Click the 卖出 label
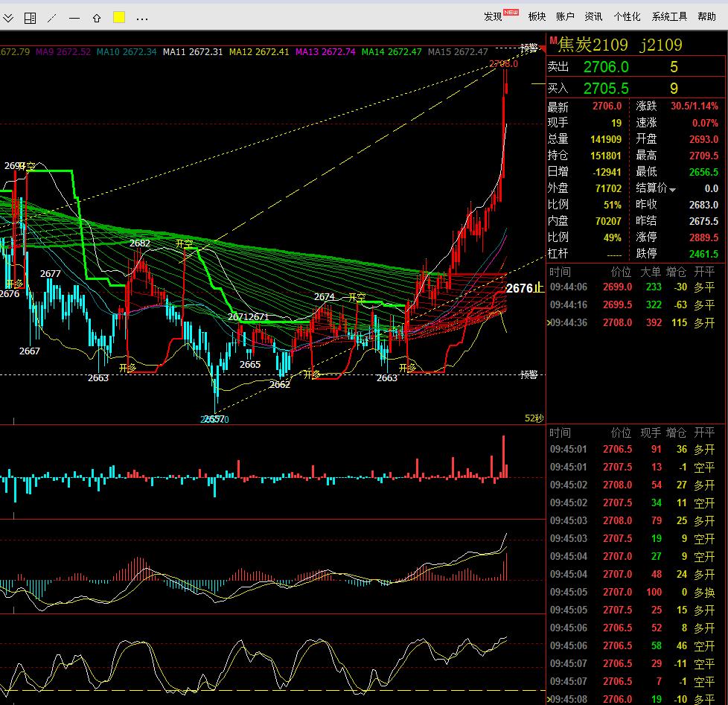Image resolution: width=728 pixels, height=705 pixels. point(558,67)
